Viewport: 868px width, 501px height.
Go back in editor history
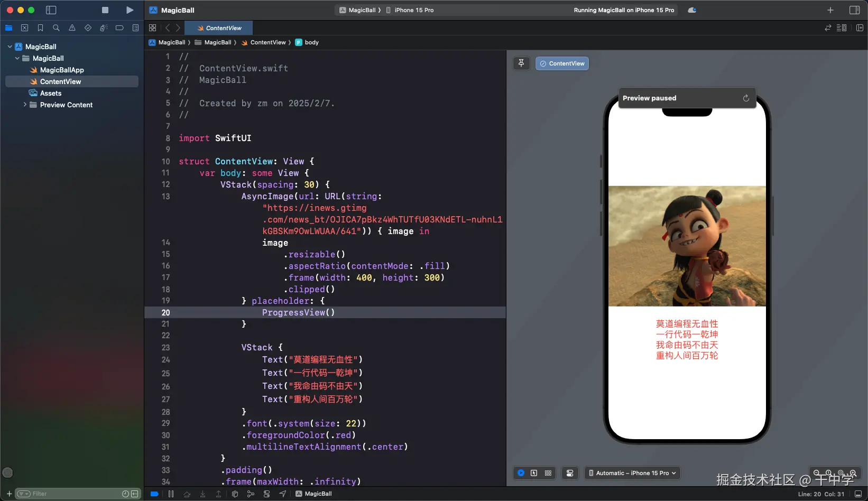coord(168,28)
